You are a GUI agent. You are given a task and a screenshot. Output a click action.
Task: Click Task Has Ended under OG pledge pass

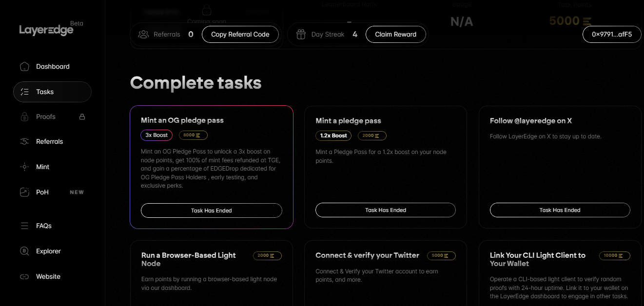pos(212,210)
